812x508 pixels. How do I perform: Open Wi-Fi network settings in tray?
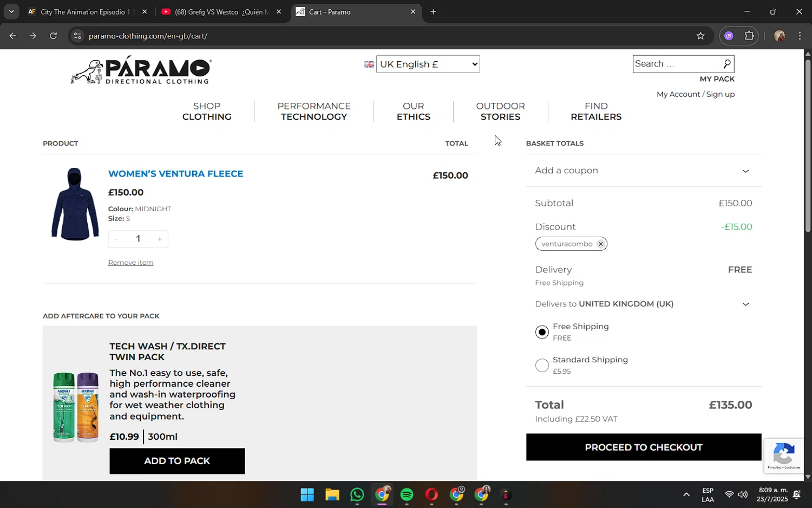point(729,494)
